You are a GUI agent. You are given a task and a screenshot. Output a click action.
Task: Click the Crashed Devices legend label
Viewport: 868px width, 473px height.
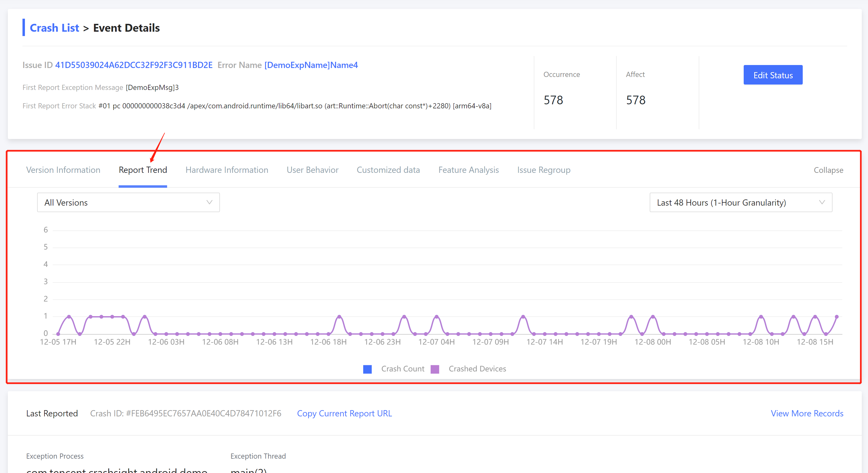(477, 369)
